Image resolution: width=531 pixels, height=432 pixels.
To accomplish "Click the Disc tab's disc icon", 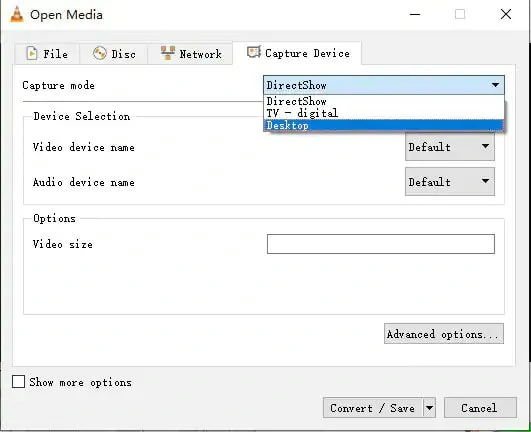I will coord(100,53).
